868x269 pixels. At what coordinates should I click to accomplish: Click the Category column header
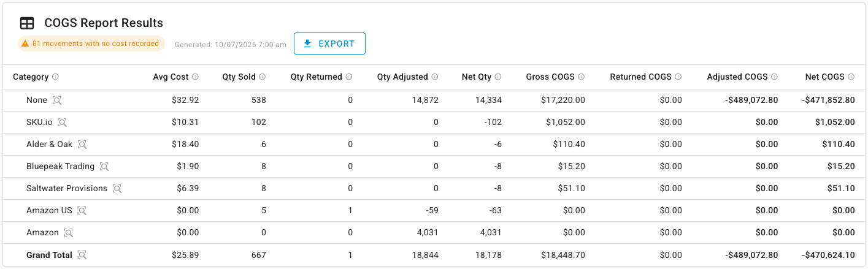[x=31, y=77]
